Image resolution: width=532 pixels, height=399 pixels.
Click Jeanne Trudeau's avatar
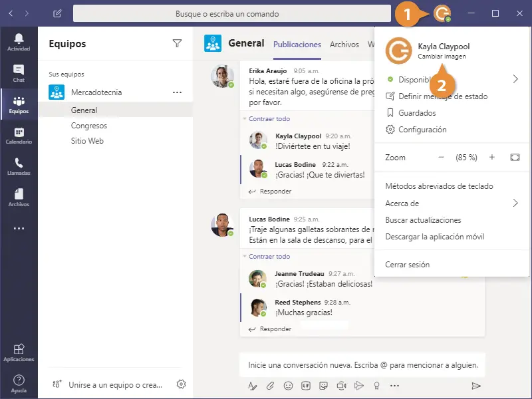[x=257, y=279]
